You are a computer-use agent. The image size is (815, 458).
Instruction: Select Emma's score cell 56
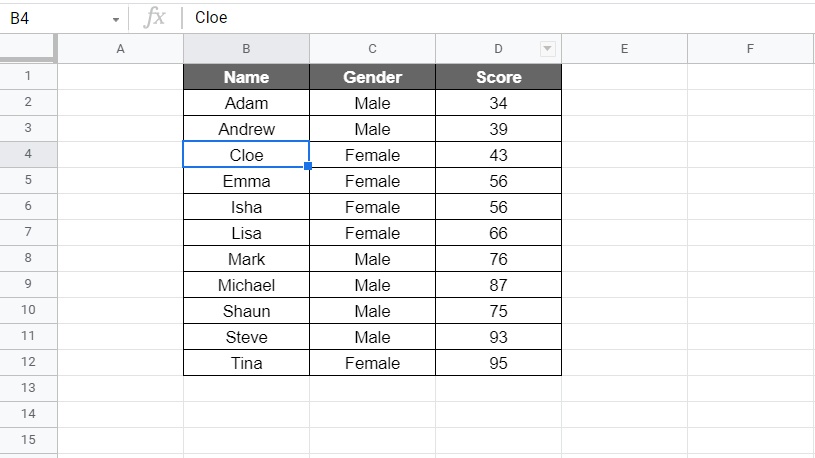498,181
